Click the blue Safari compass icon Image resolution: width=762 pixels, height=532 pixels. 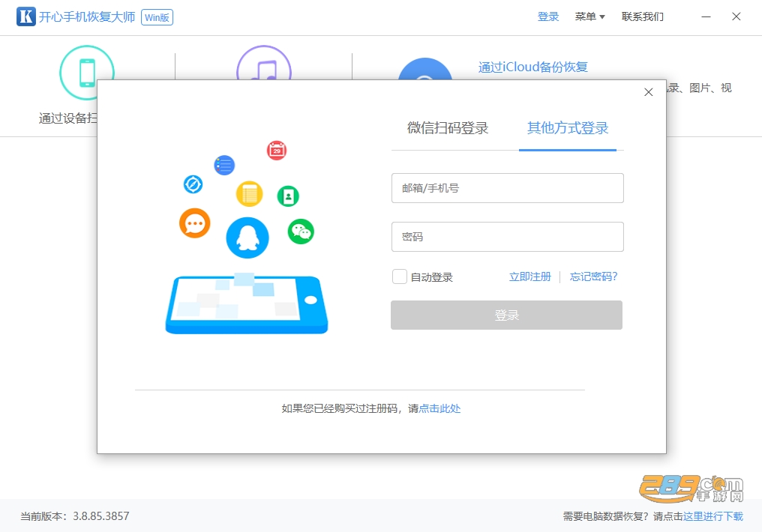click(193, 184)
